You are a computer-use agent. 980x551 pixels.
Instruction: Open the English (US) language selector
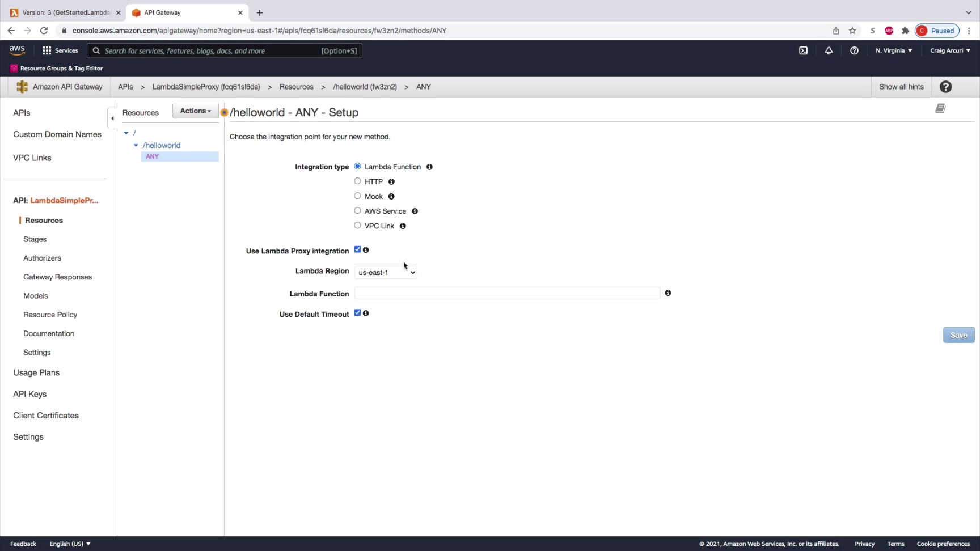70,544
